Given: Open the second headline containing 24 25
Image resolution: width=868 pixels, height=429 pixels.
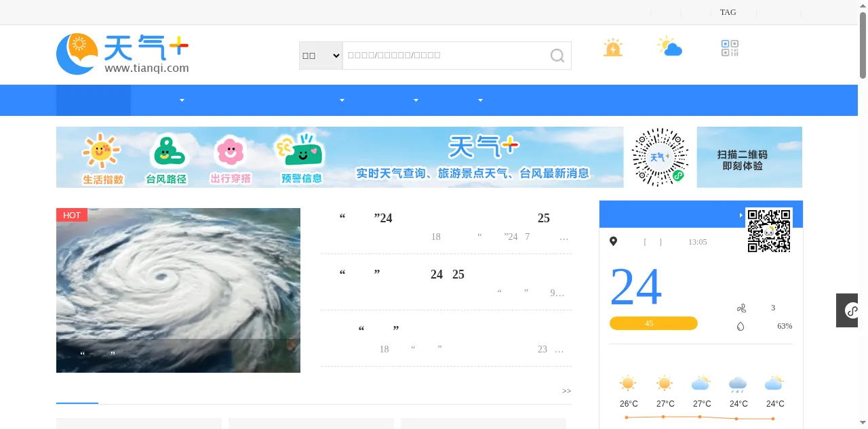Looking at the screenshot, I should pyautogui.click(x=401, y=274).
